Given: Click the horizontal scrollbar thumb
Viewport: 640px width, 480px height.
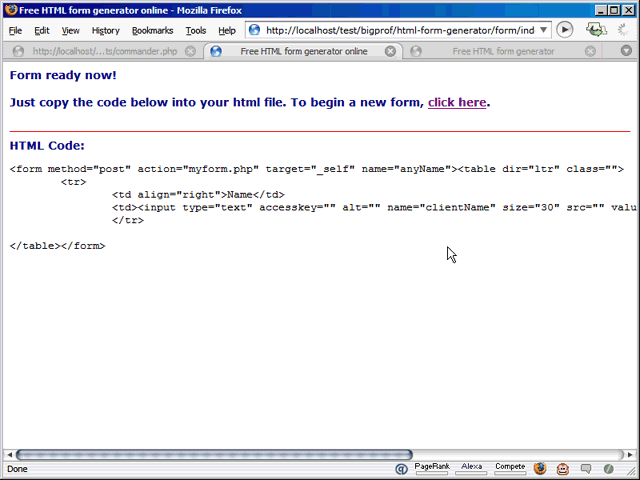Looking at the screenshot, I should (x=214, y=455).
